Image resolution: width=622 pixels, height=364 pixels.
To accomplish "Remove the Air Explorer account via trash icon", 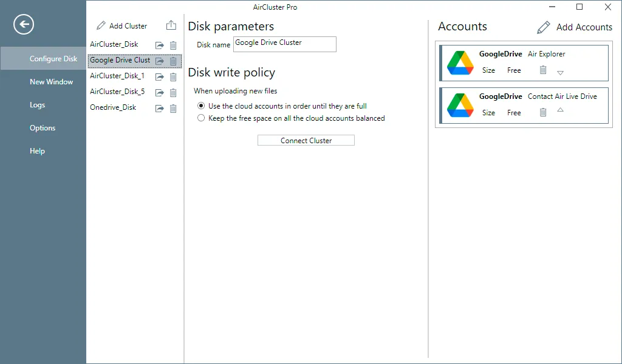I will tap(543, 70).
